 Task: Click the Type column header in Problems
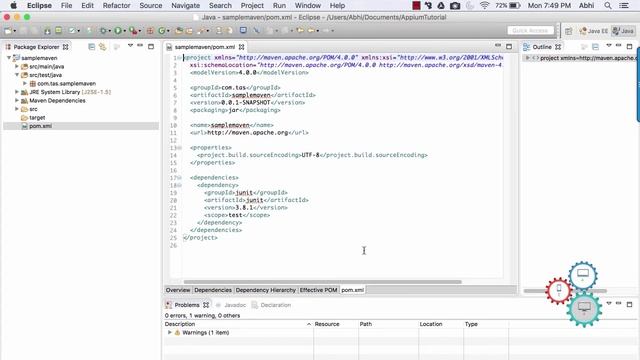486,324
